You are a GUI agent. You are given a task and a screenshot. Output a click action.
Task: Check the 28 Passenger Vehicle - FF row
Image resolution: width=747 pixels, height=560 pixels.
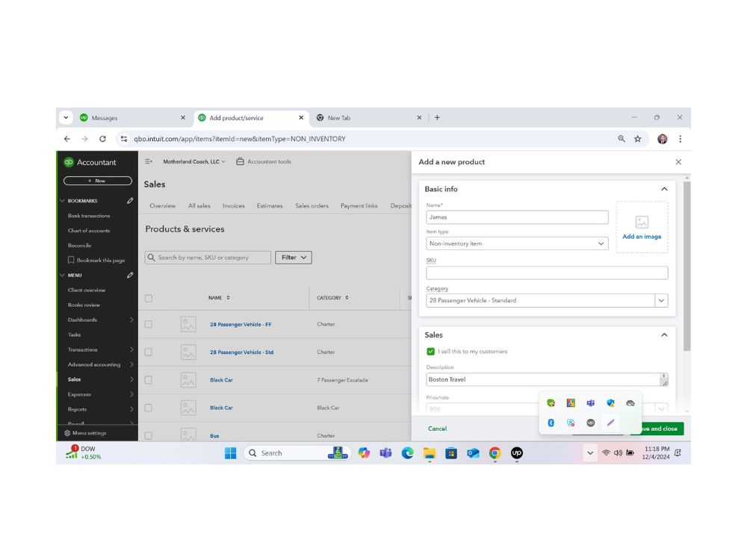(x=149, y=324)
